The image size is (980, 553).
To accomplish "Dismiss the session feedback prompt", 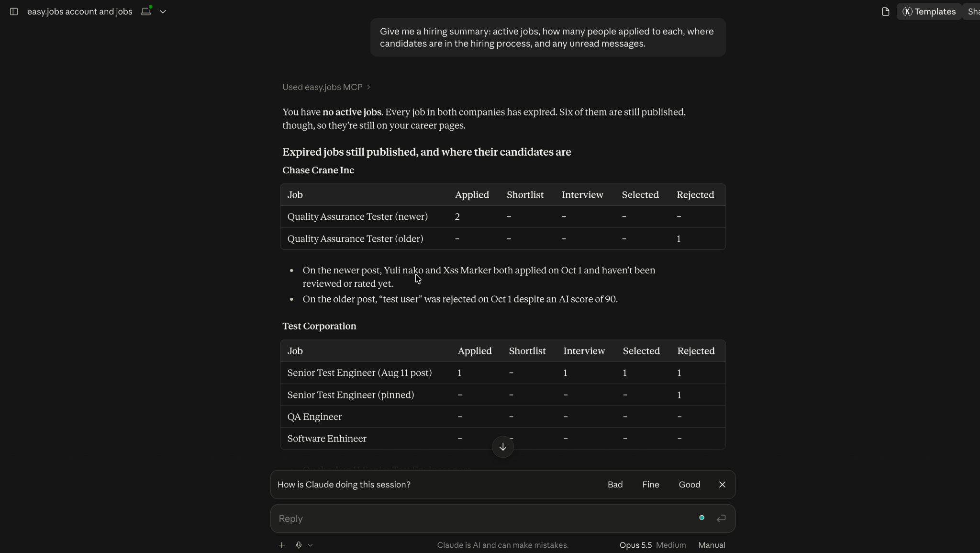I will click(x=722, y=485).
